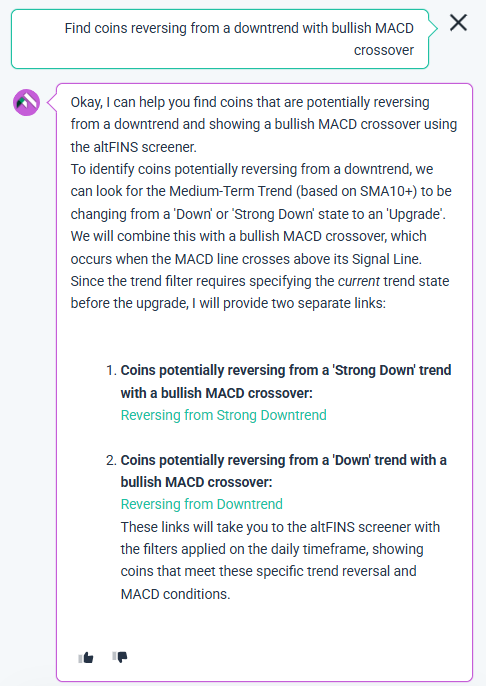
Task: Select the opening 'Okay, I can help' sentence
Action: [263, 125]
